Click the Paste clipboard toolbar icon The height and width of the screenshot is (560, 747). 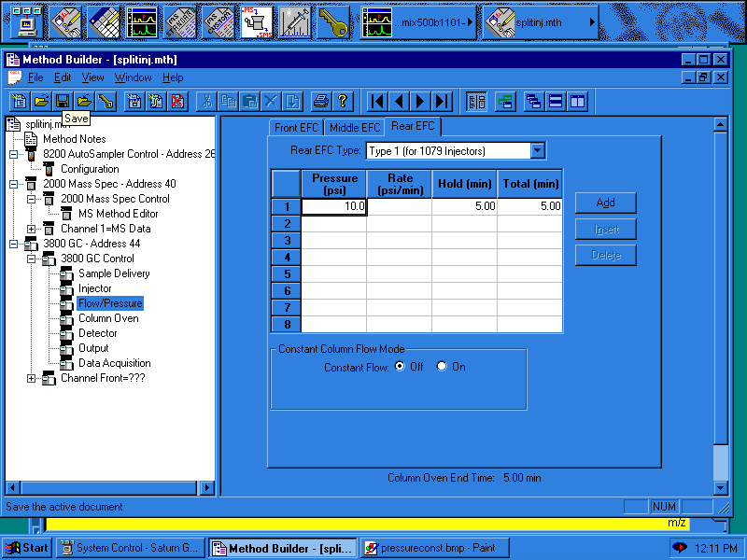click(x=249, y=102)
